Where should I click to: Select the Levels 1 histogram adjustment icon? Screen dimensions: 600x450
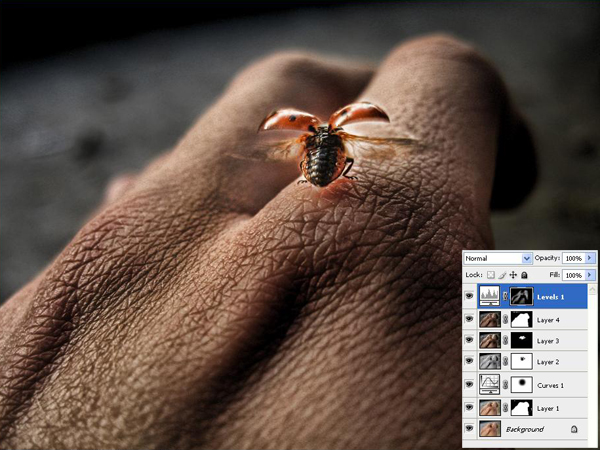pyautogui.click(x=489, y=296)
